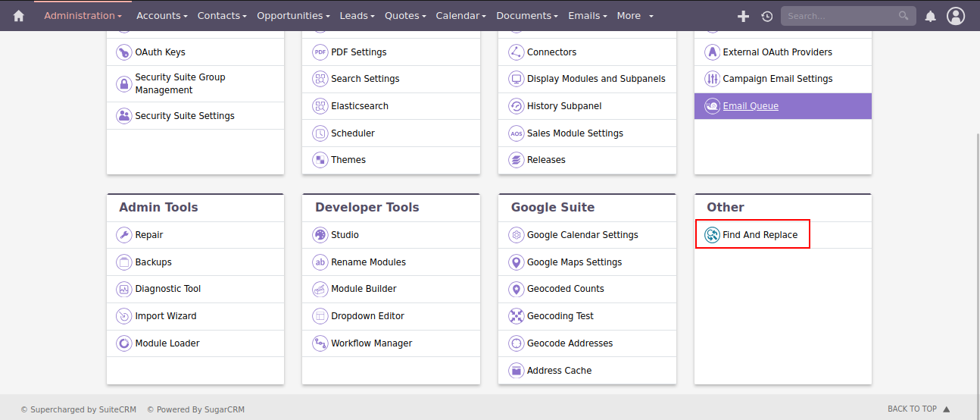This screenshot has width=980, height=420.
Task: Click the Home icon in navbar
Action: 18,16
